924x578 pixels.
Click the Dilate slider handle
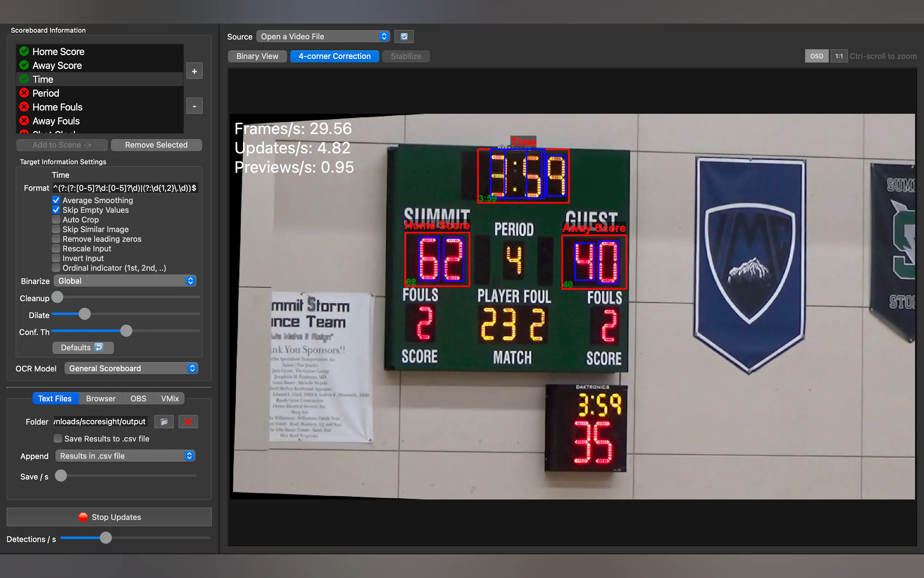pyautogui.click(x=85, y=314)
